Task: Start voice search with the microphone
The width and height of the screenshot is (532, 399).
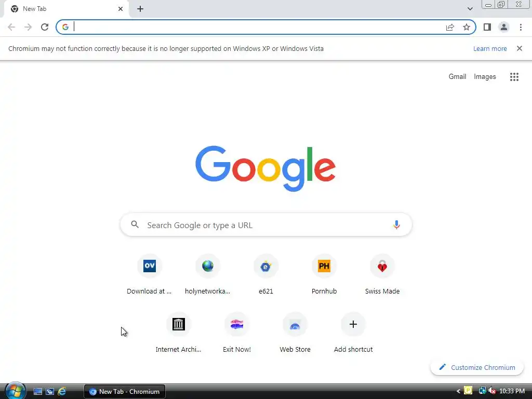Action: click(x=396, y=224)
